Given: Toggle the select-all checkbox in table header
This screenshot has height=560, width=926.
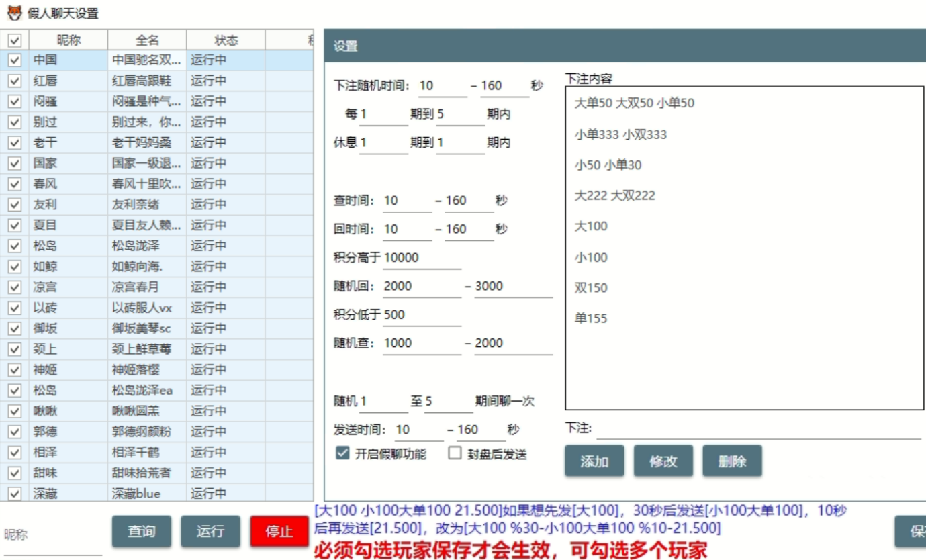Looking at the screenshot, I should click(14, 40).
